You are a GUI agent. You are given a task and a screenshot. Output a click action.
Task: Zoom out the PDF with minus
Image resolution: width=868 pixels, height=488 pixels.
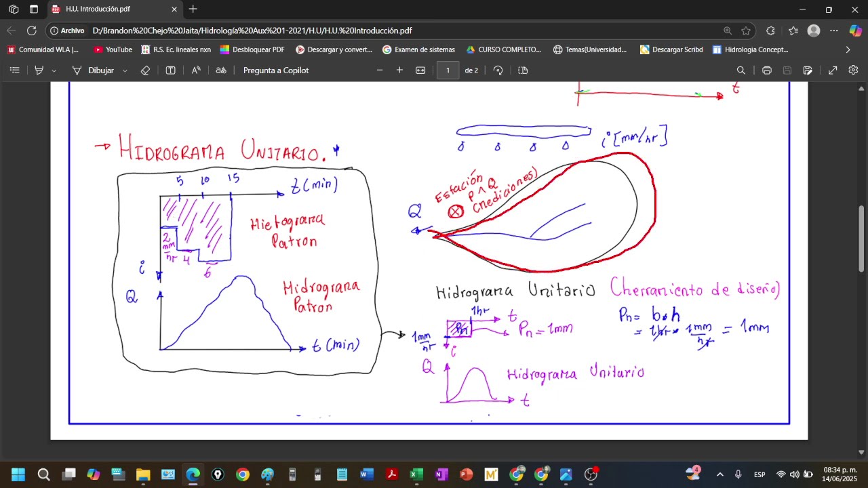click(x=380, y=70)
